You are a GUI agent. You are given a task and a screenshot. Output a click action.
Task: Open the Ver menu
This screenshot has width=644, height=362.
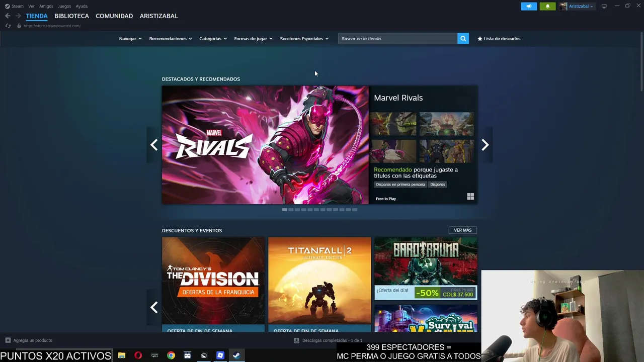tap(31, 6)
